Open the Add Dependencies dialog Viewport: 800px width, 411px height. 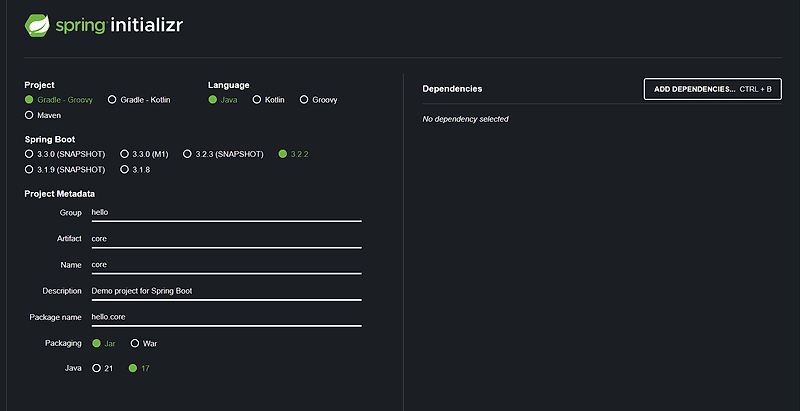[x=713, y=89]
